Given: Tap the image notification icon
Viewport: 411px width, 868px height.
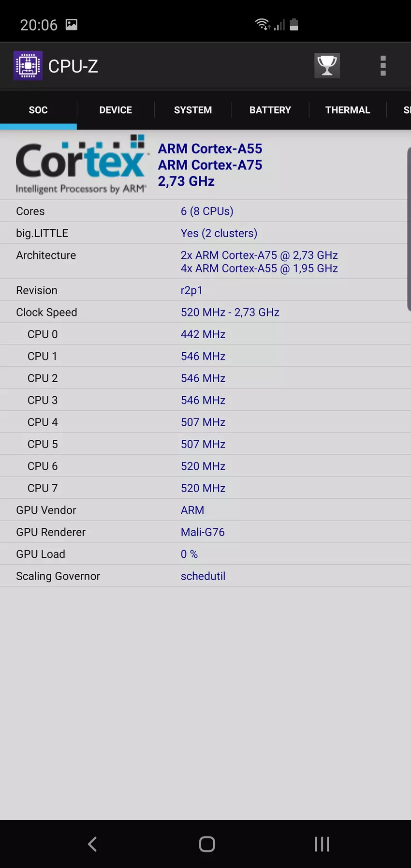Looking at the screenshot, I should pyautogui.click(x=72, y=25).
